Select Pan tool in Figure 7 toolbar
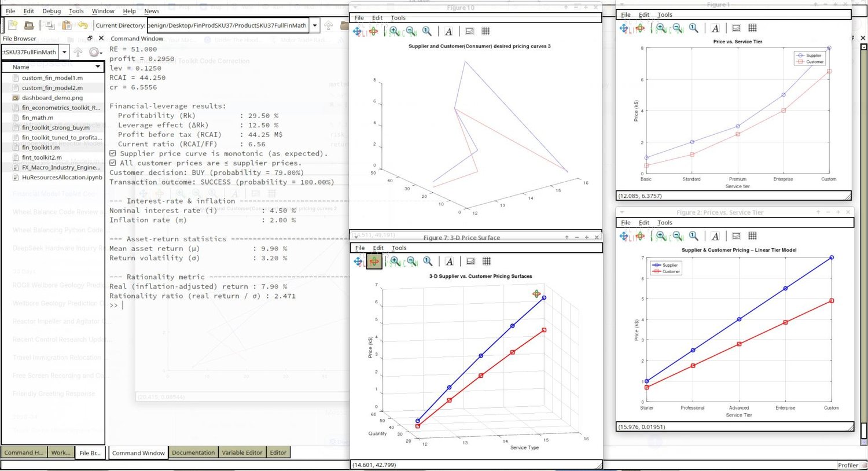This screenshot has width=868, height=471. click(x=358, y=262)
